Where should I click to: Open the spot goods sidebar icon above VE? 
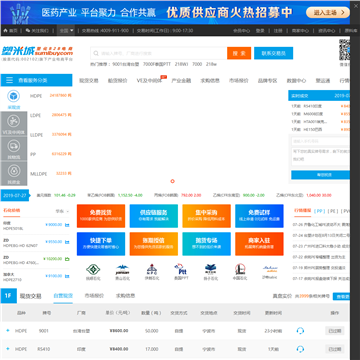pos(13,96)
